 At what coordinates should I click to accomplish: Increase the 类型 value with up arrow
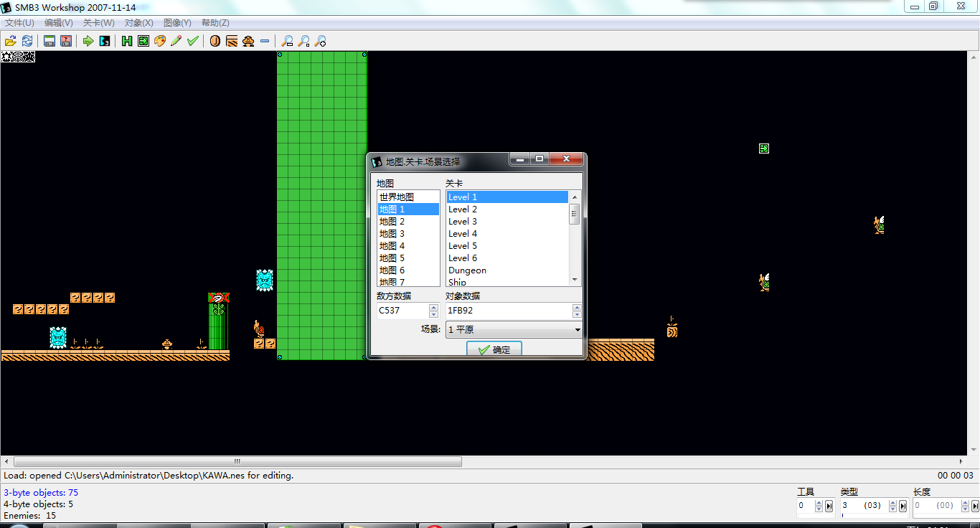[x=893, y=503]
